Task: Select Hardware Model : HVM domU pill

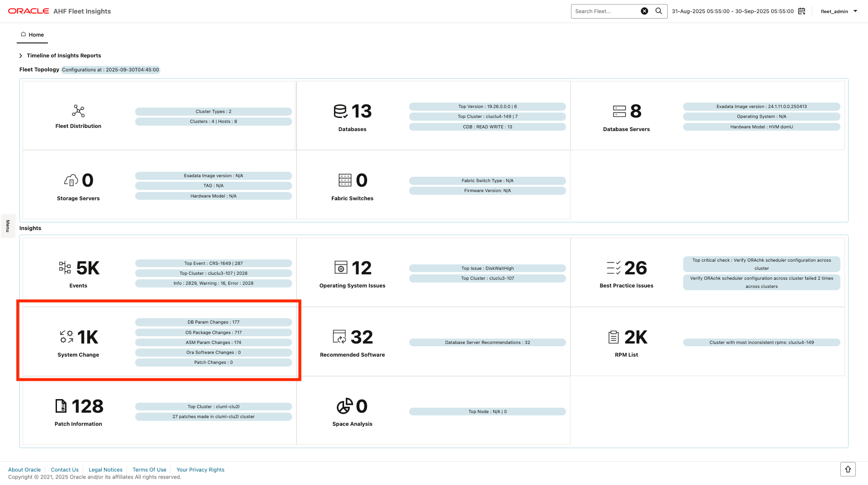Action: click(x=761, y=127)
